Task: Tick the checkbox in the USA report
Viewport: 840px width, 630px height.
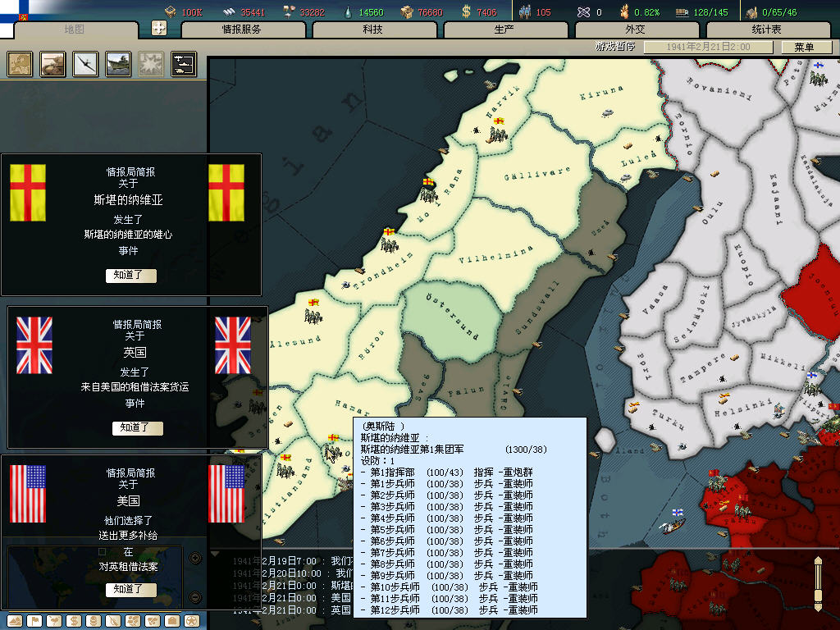Action: pyautogui.click(x=102, y=552)
